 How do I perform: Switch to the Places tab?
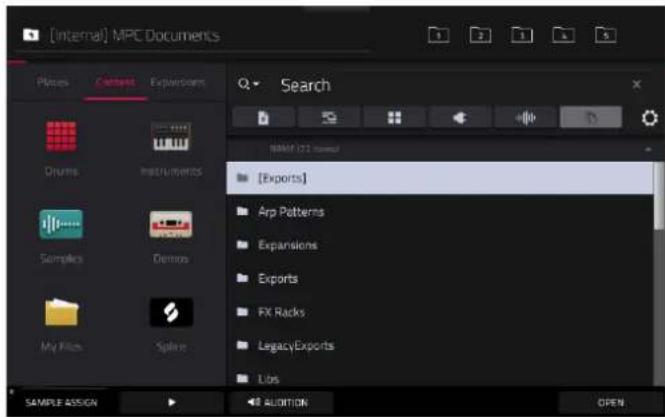53,82
